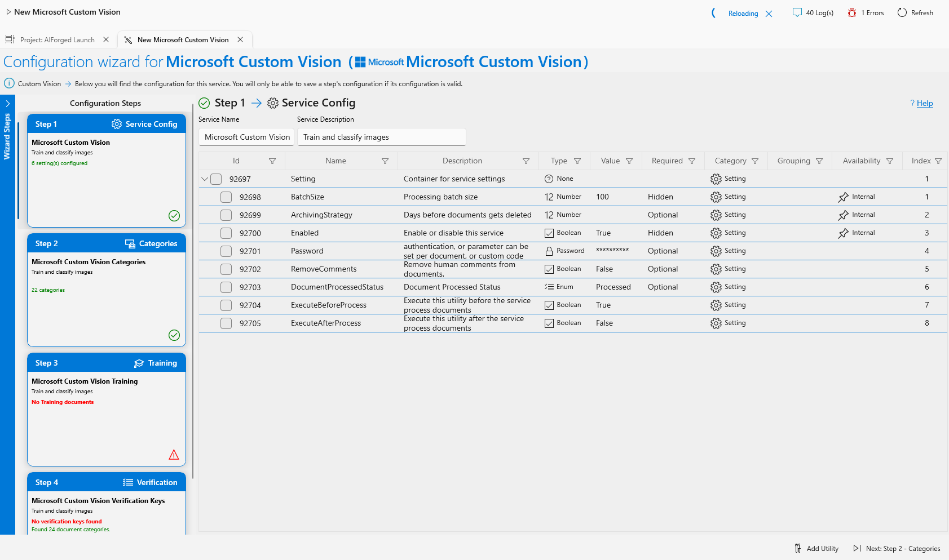Click the wand icon on the New Microsoft Custom Vision tab
The image size is (949, 560).
tap(128, 40)
